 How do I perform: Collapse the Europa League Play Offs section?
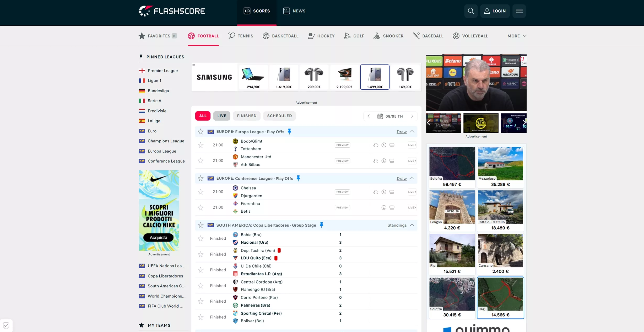(x=412, y=132)
